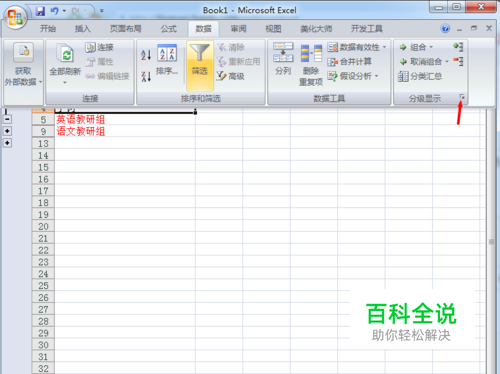The width and height of the screenshot is (500, 374).
Task: Click 合并计算 consolidate button
Action: click(x=349, y=62)
